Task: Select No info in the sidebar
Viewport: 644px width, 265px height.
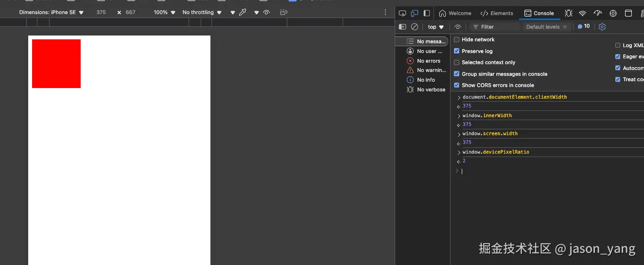Action: click(422, 80)
